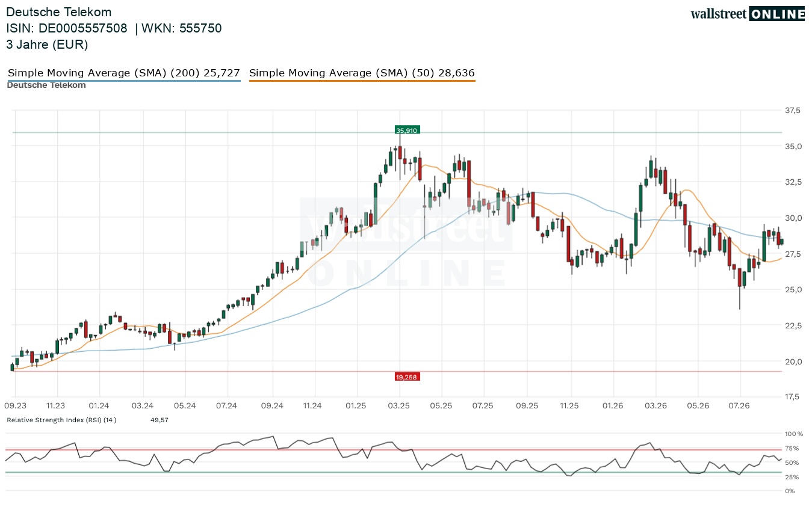
Task: Click the 03.26 date axis label
Action: [655, 406]
